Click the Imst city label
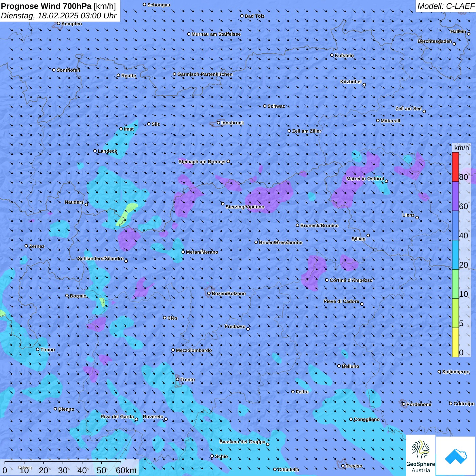Screen dimensions: 476x476 (129, 129)
